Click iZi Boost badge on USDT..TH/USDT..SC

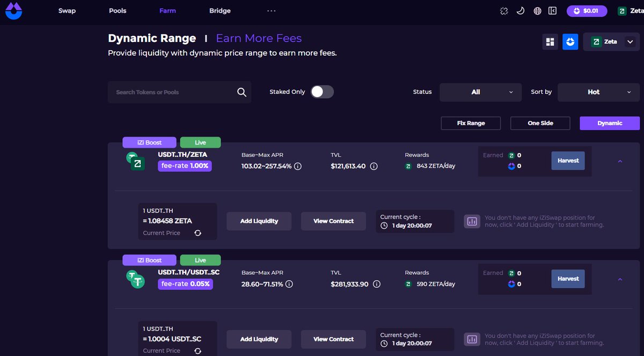click(x=149, y=260)
